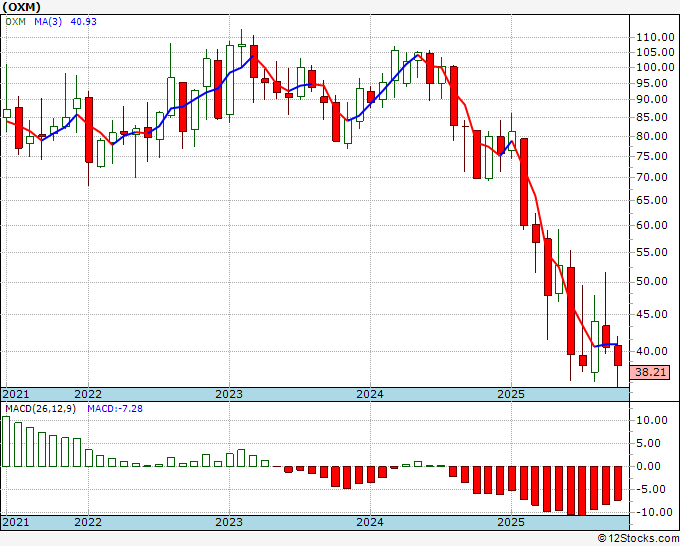The height and width of the screenshot is (546, 680).
Task: Click the 2022 label on MACD time axis
Action: pyautogui.click(x=88, y=522)
